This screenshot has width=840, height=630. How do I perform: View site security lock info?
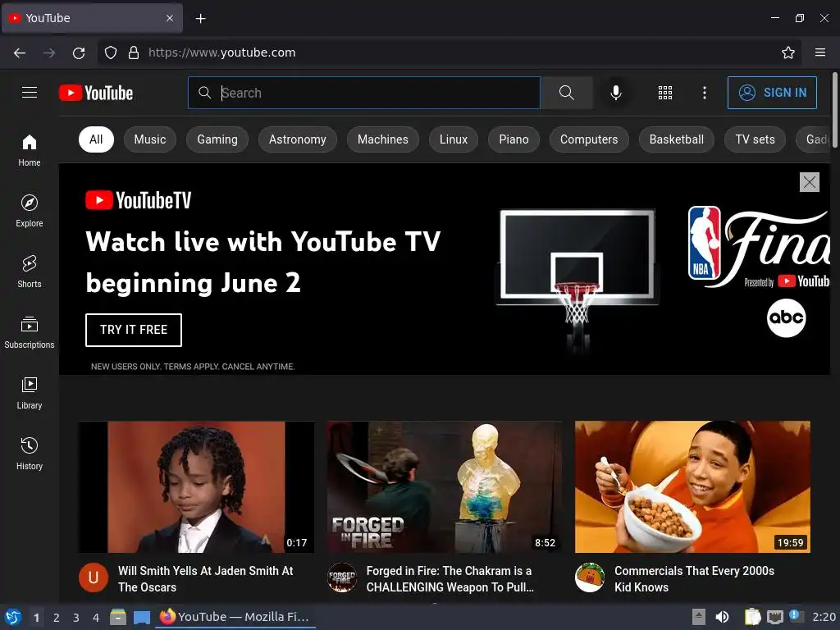point(134,52)
